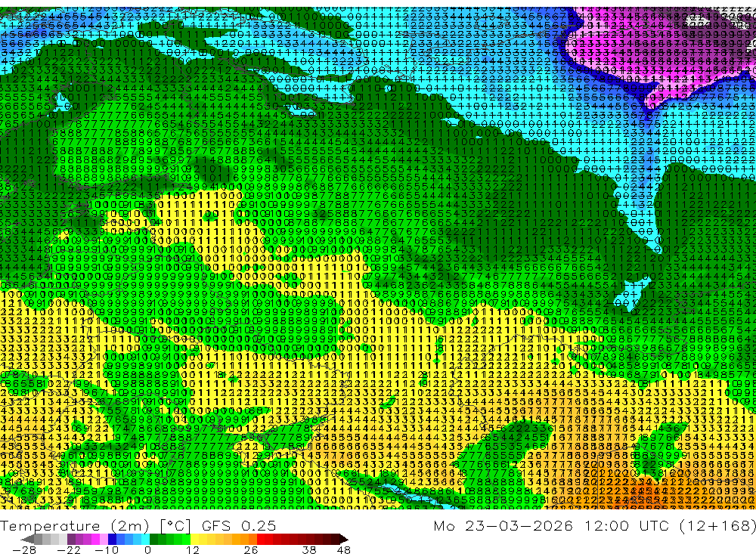The image size is (756, 554).
Task: Click the gray left arrow of the color scale
Action: point(27,539)
